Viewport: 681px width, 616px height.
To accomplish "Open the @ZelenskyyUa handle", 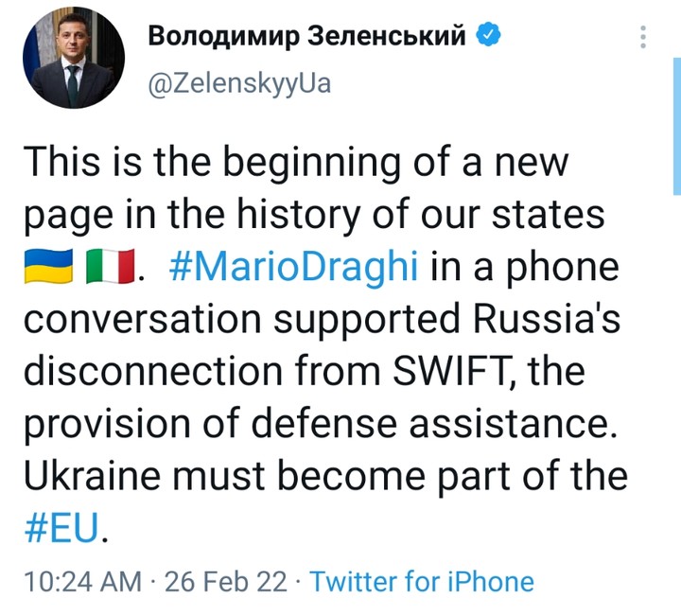I will click(240, 84).
